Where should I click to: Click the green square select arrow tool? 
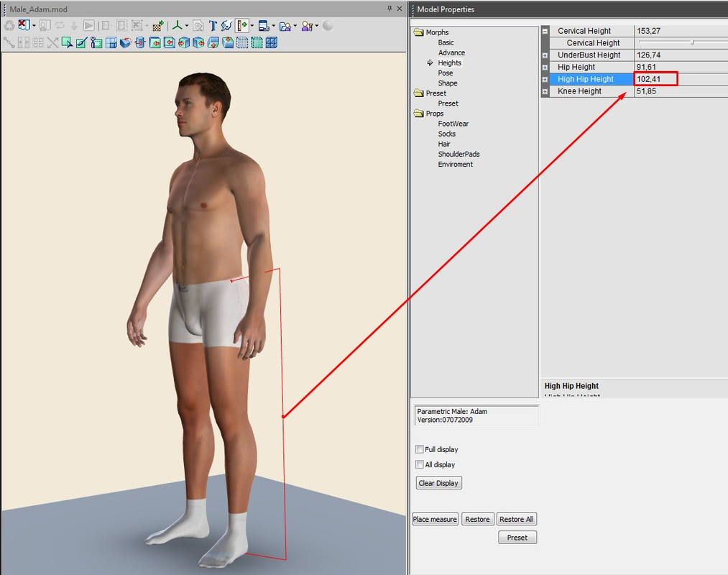coord(67,42)
